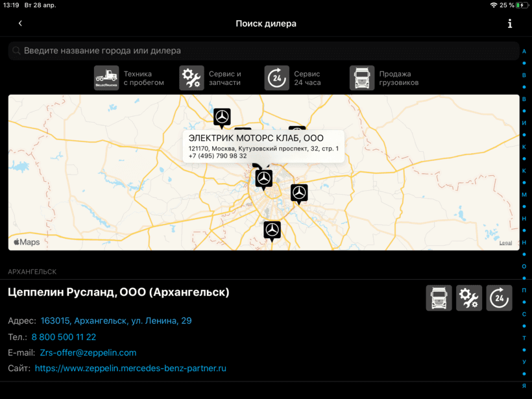Open the Legal link on the map
532x399 pixels.
click(505, 243)
